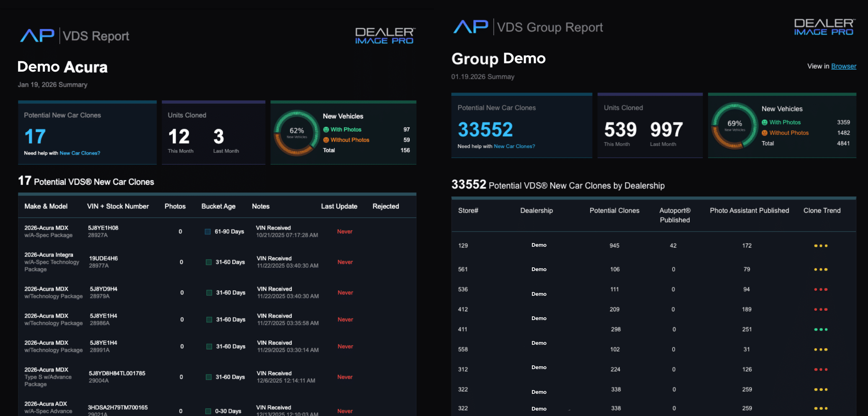Click the Clone Trend column header
The image size is (868, 416).
tap(822, 211)
